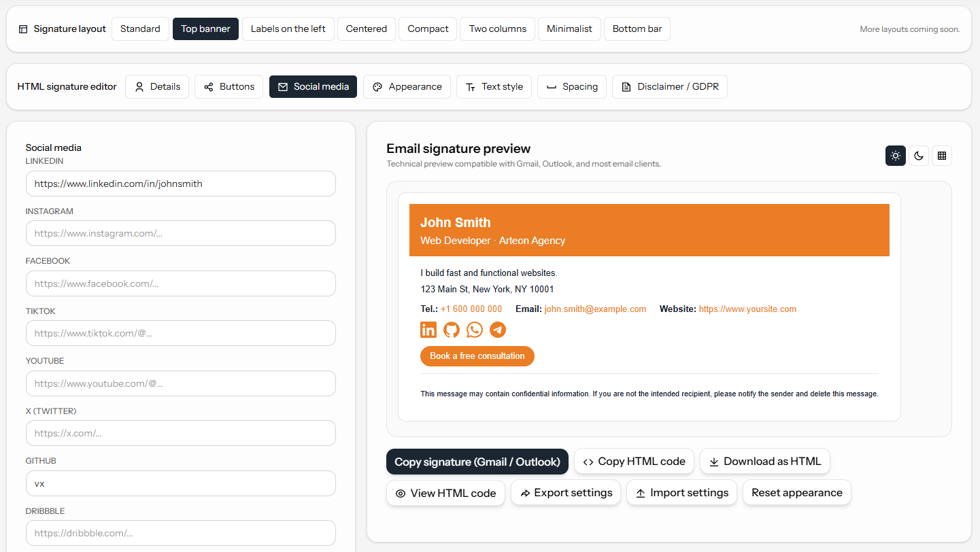Click the View HTML code eye icon
The width and height of the screenshot is (980, 552).
401,492
